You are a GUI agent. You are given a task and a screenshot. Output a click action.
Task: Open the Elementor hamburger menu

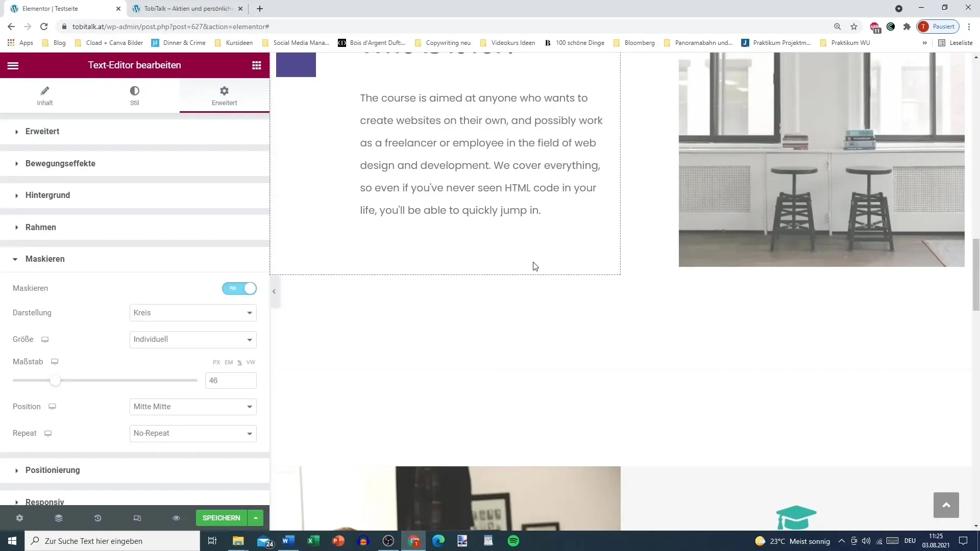pyautogui.click(x=13, y=65)
